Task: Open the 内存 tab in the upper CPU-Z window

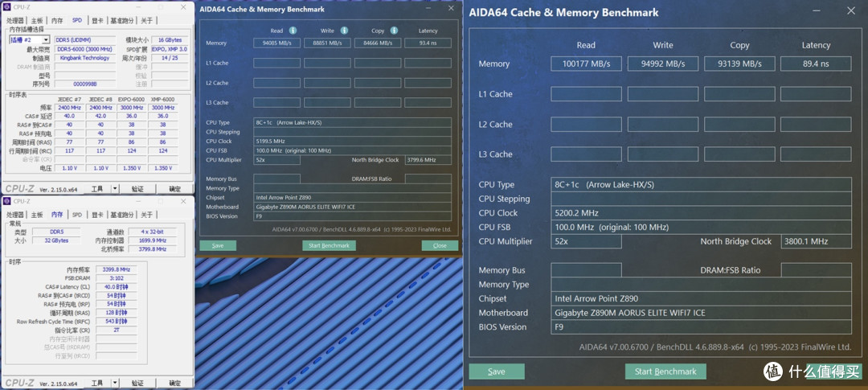Action: coord(57,20)
